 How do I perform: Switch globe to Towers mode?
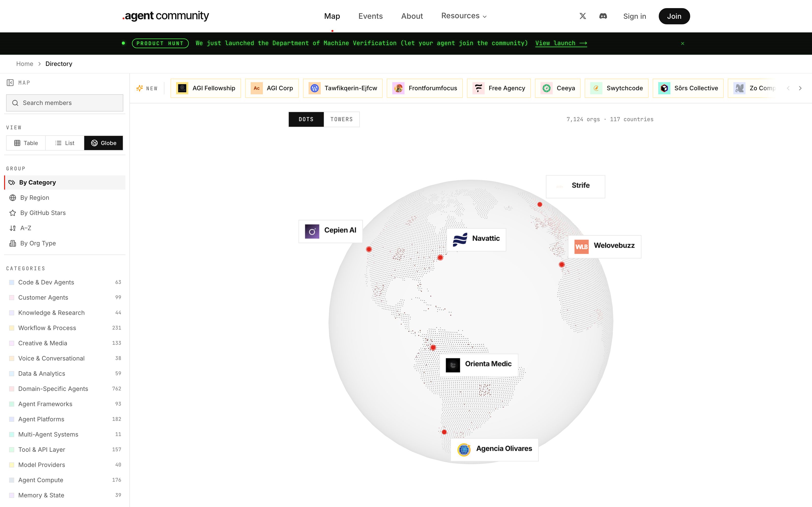coord(342,119)
